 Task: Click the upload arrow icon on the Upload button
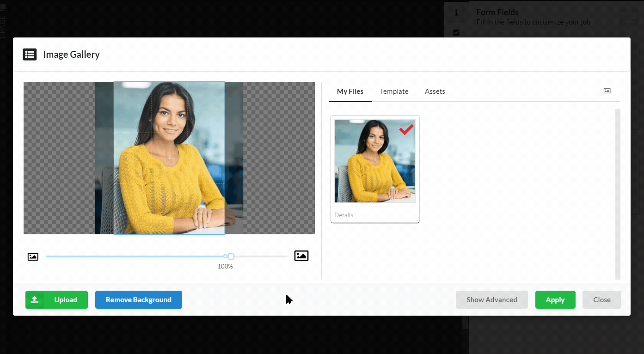coord(34,299)
